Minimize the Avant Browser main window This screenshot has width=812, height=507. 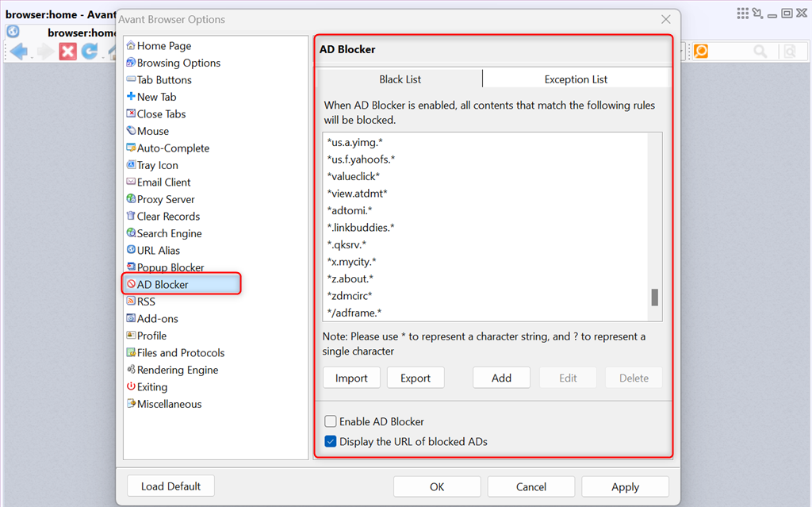click(772, 16)
